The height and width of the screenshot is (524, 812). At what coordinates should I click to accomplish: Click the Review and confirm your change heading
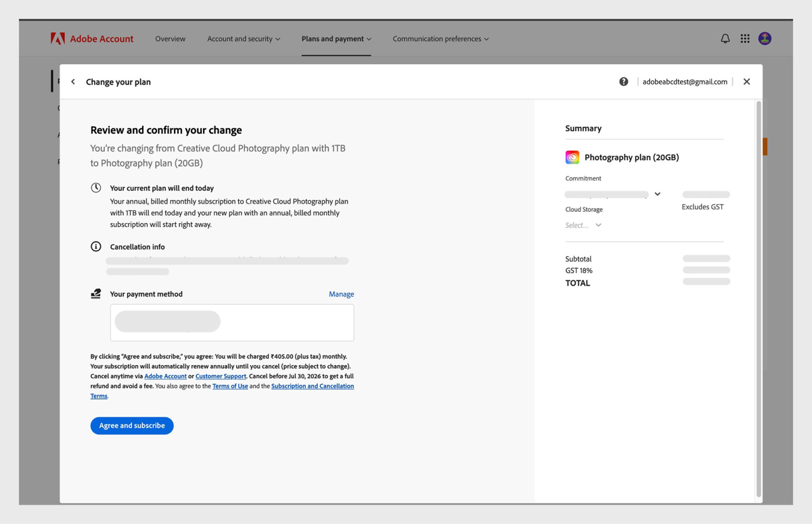(x=166, y=130)
